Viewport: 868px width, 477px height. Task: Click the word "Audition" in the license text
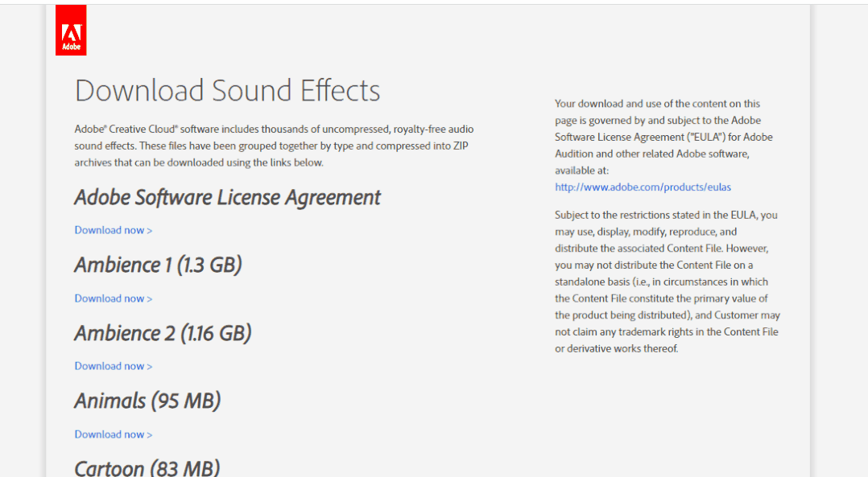pos(574,154)
